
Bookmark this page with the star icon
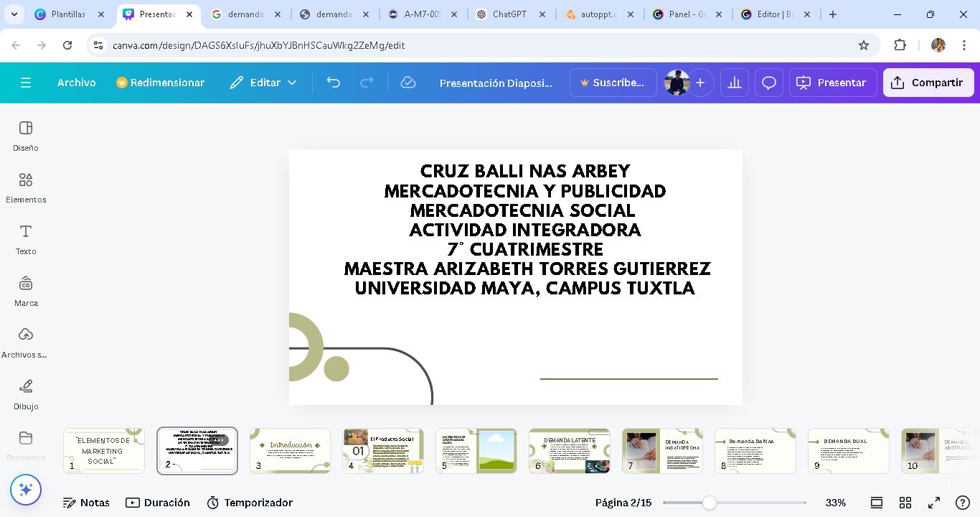(x=864, y=45)
